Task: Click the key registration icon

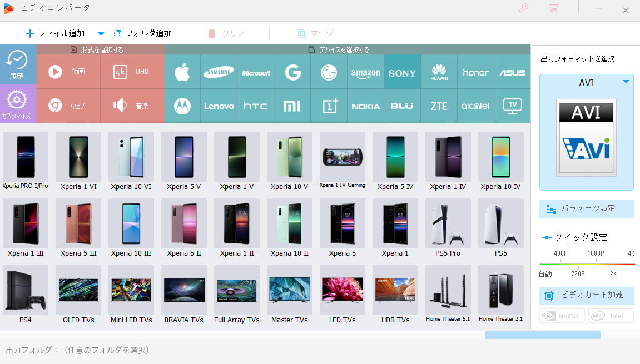Action: click(x=524, y=8)
